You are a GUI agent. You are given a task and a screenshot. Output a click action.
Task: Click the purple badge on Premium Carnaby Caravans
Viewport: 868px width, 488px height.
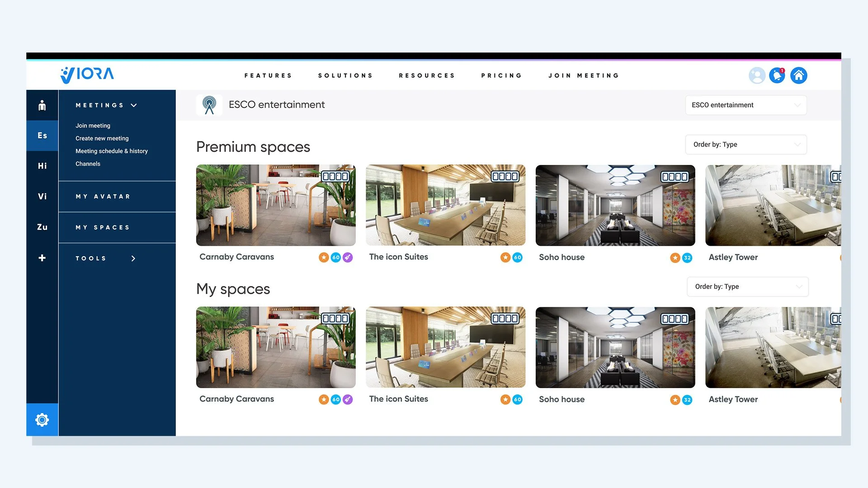[x=347, y=258]
